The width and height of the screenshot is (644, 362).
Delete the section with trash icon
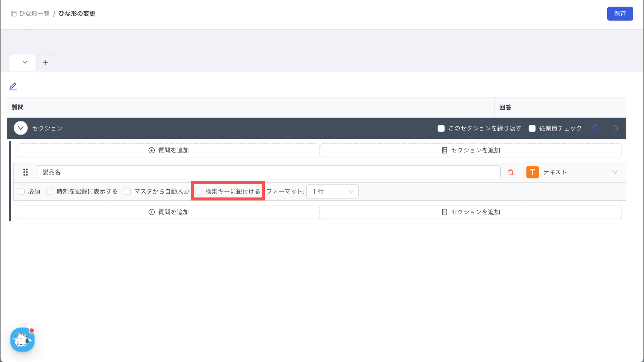point(616,128)
